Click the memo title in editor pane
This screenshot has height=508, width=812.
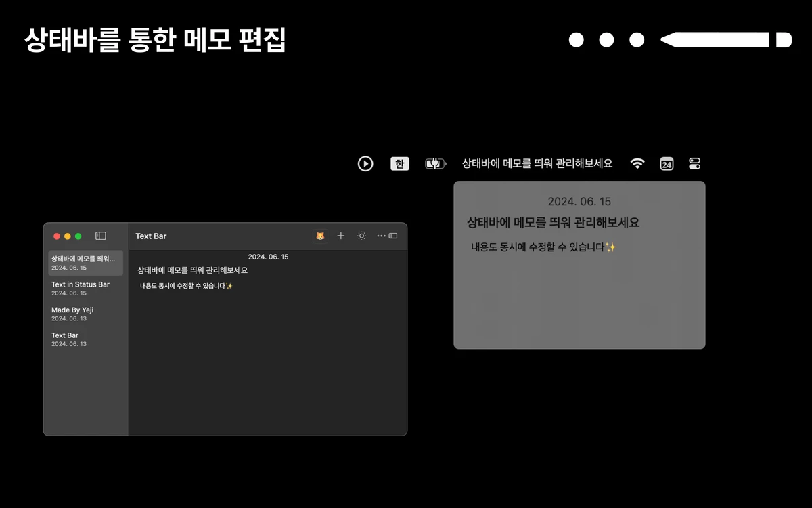(x=193, y=270)
